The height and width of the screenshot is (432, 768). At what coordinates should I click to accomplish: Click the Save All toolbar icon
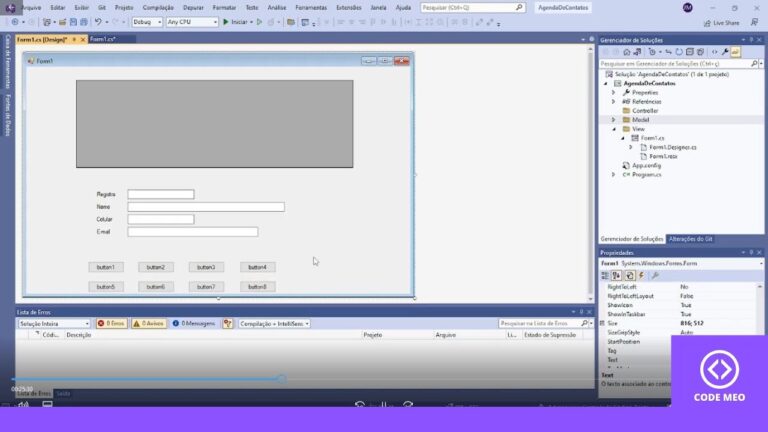pyautogui.click(x=84, y=22)
